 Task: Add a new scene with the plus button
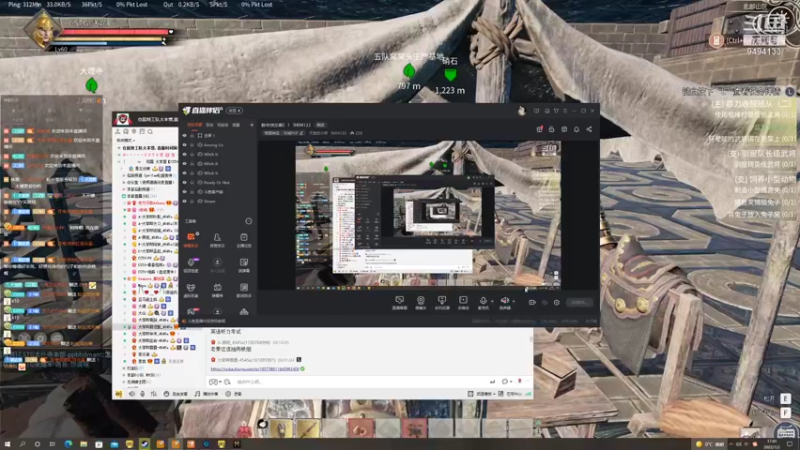(251, 124)
